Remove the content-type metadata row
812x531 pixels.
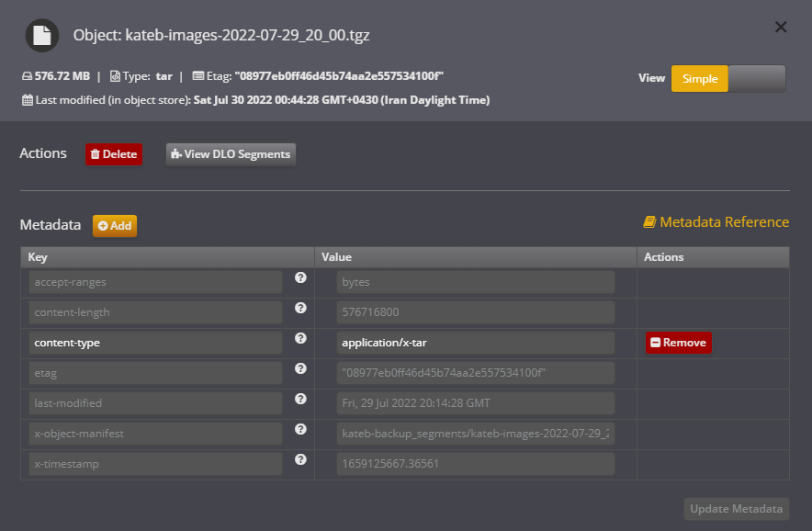[x=678, y=343]
